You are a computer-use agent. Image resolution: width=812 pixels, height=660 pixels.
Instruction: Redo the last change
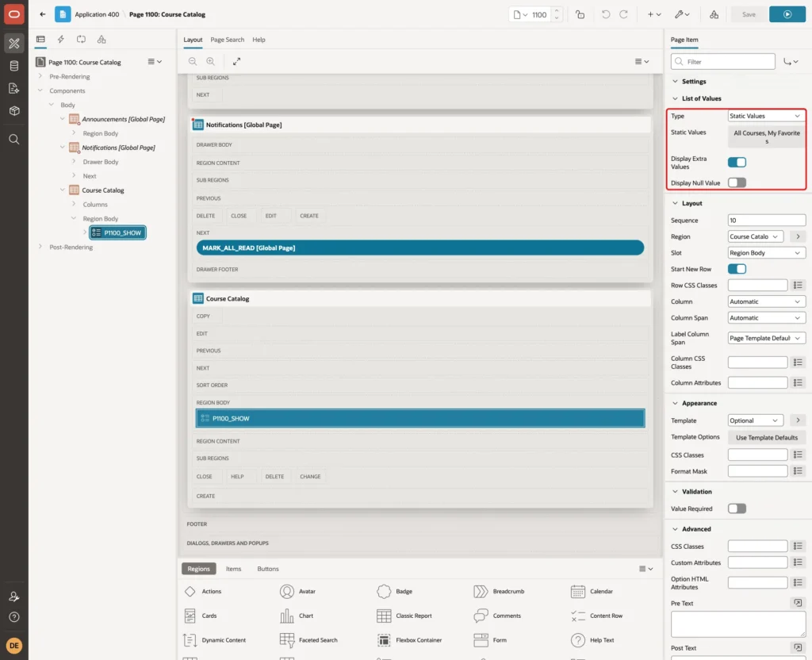623,14
